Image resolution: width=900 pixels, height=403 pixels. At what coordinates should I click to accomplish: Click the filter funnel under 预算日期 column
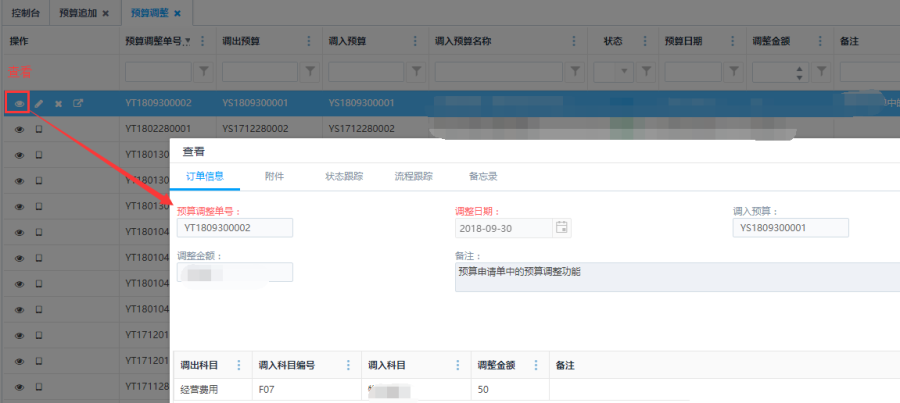point(735,72)
